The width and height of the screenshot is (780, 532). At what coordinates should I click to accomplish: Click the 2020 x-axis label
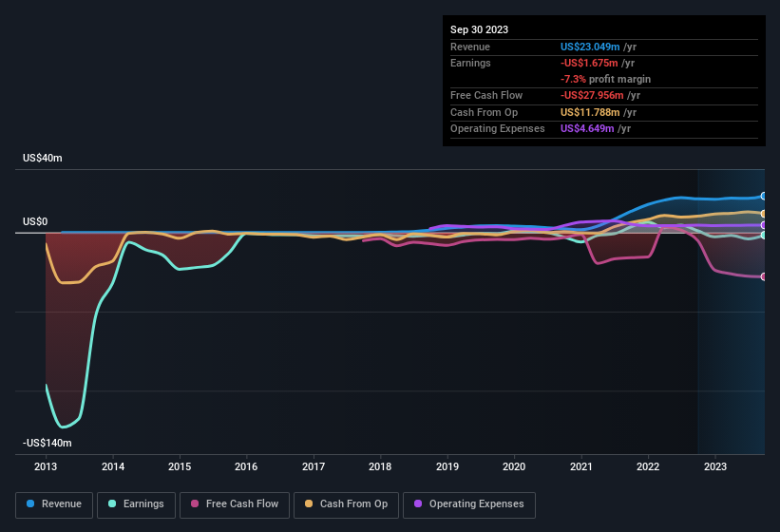click(x=514, y=466)
